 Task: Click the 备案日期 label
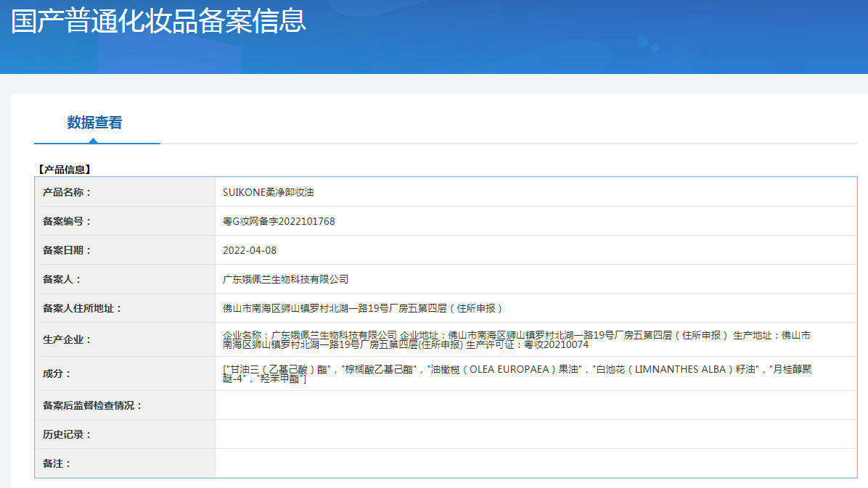point(67,251)
